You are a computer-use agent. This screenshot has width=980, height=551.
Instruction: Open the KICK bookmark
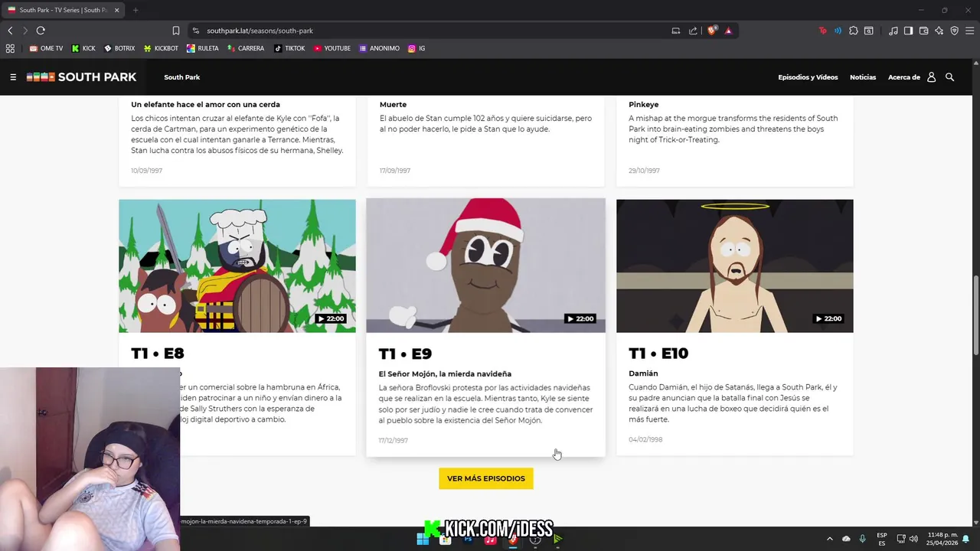[83, 48]
